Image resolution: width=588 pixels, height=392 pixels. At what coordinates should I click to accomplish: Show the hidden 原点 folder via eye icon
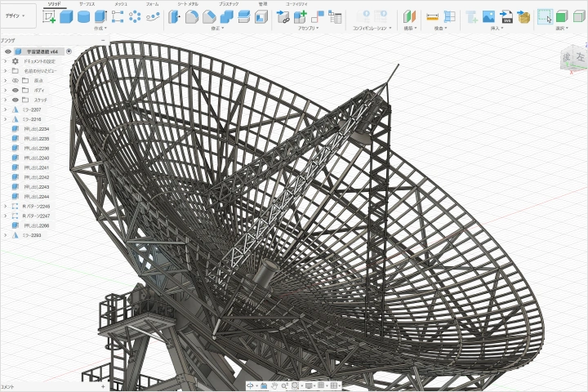16,81
